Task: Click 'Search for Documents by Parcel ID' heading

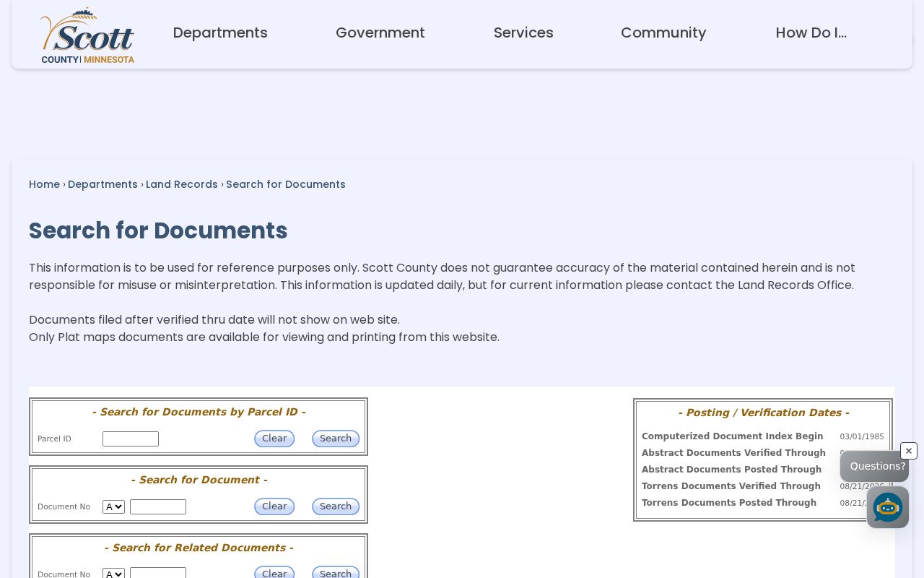Action: tap(199, 412)
